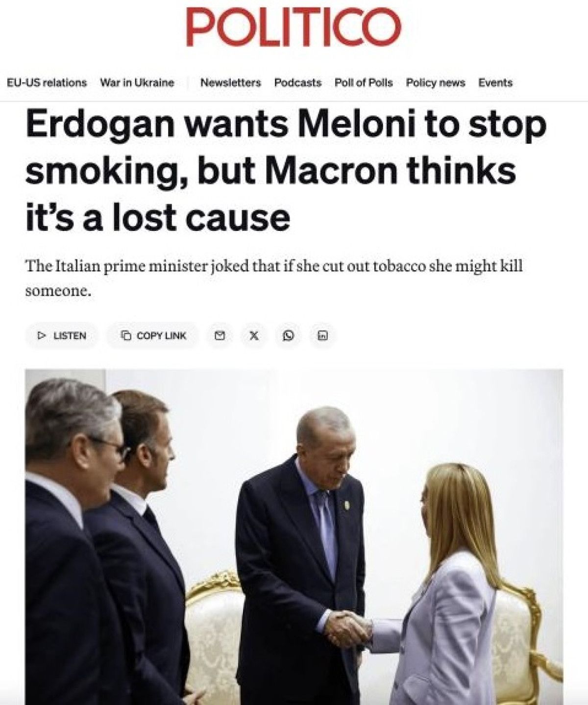This screenshot has height=705, width=588.
Task: Click the Erdogan Meloni article headline
Action: (x=286, y=171)
